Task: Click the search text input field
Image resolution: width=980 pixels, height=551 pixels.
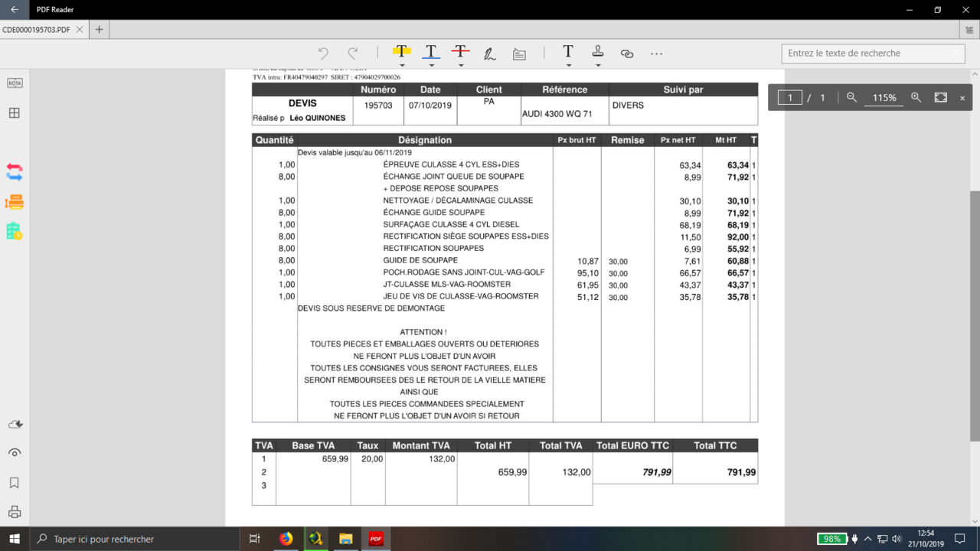Action: point(873,54)
